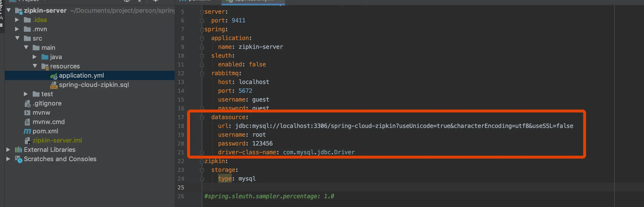Click the zipkin-server module folder icon
The width and height of the screenshot is (644, 207).
[x=19, y=11]
